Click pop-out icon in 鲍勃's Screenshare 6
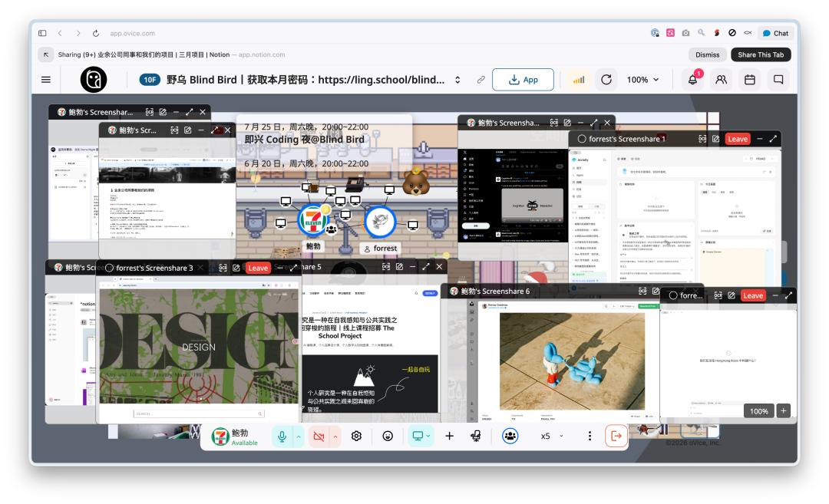 pyautogui.click(x=656, y=291)
